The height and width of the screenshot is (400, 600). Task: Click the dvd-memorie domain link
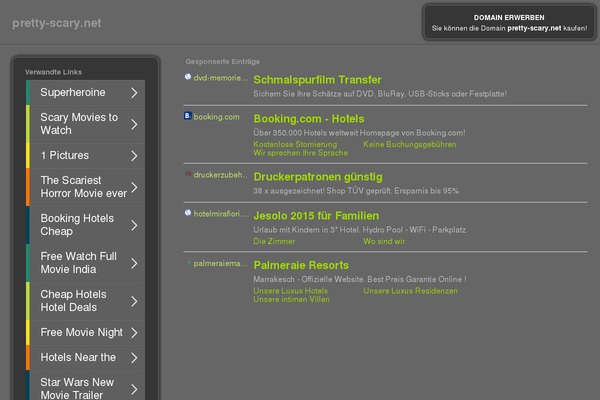click(x=221, y=78)
